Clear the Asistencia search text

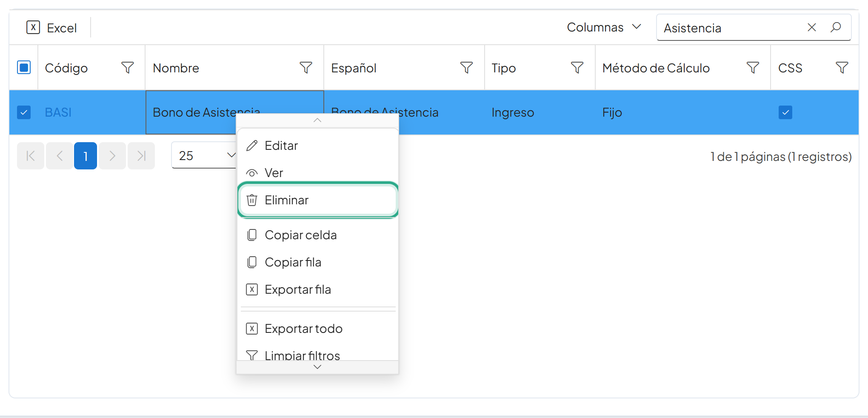pos(812,28)
